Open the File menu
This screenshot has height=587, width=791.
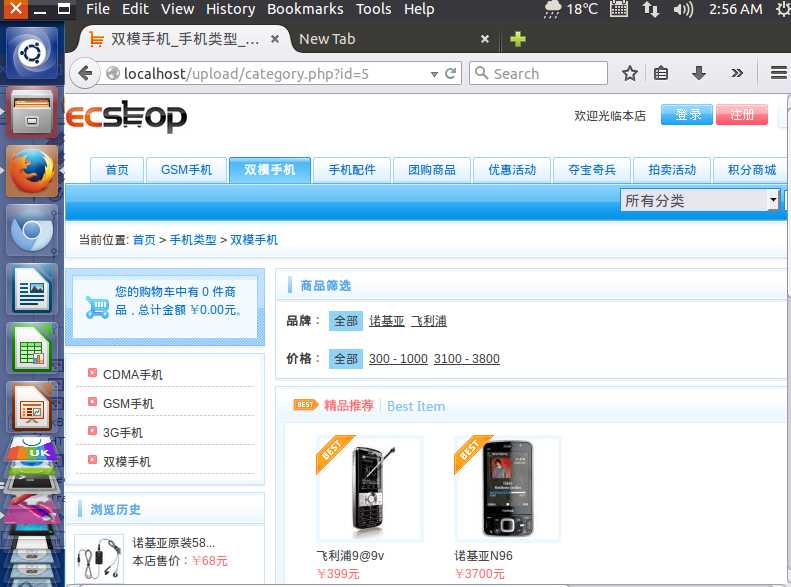pos(97,9)
